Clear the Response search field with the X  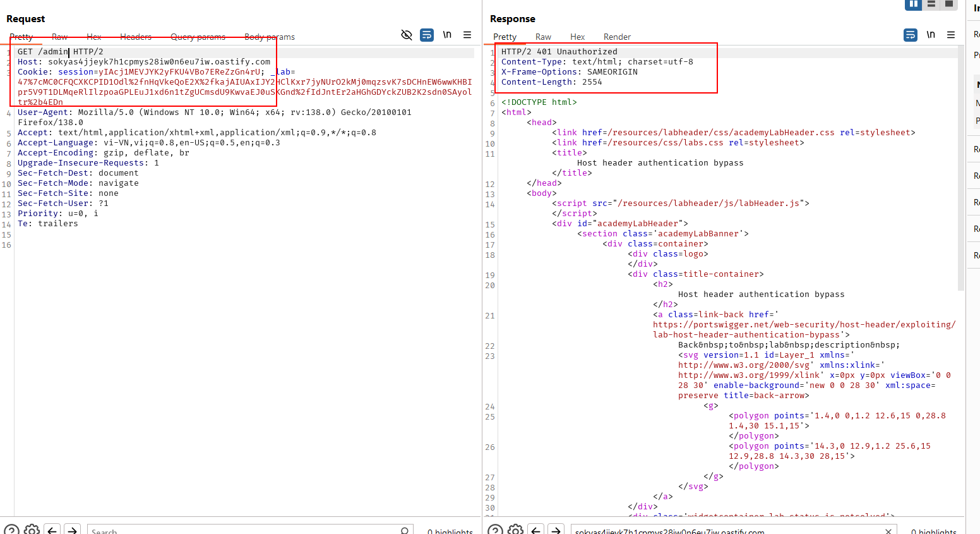[888, 531]
